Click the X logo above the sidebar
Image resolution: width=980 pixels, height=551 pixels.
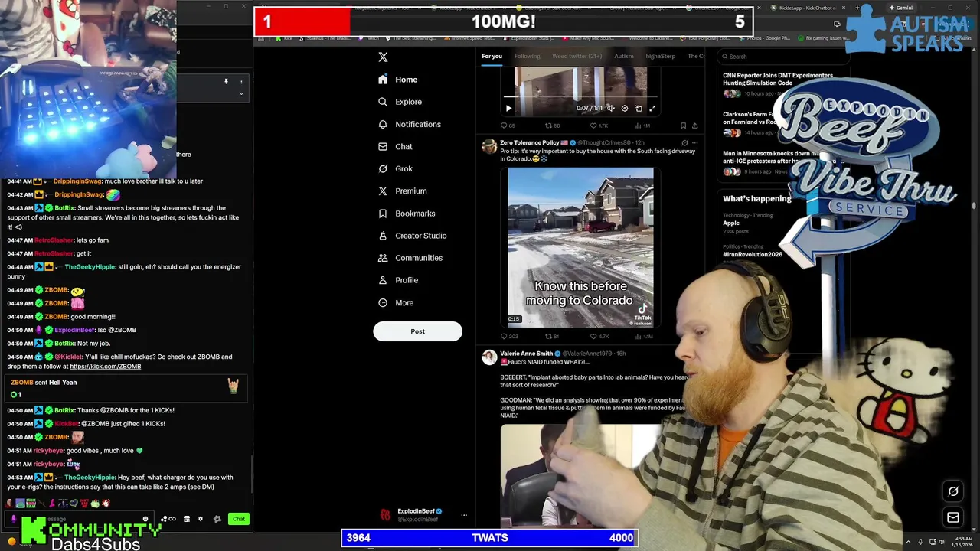tap(383, 57)
